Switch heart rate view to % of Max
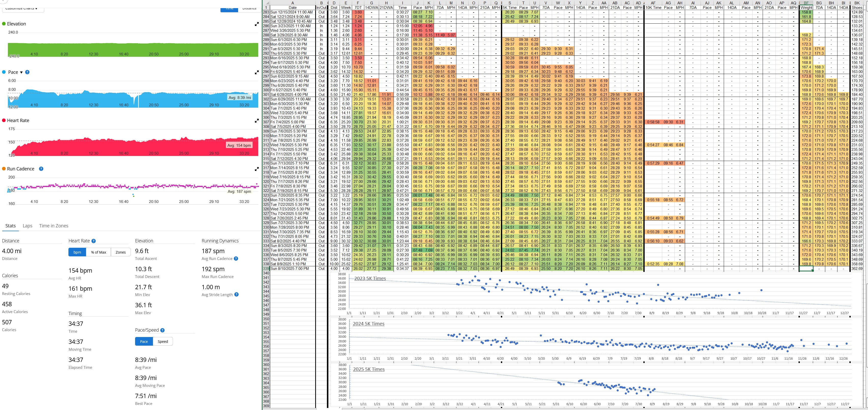868x410 pixels. 98,252
